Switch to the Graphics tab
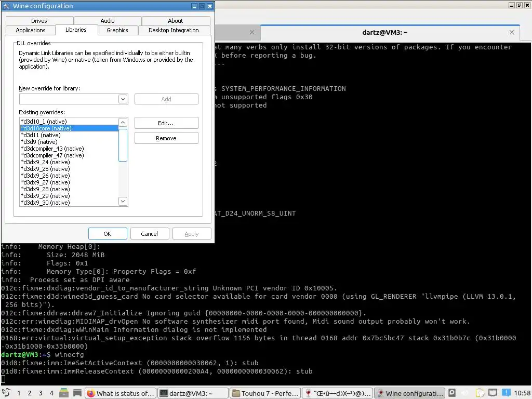This screenshot has height=399, width=532. [117, 30]
